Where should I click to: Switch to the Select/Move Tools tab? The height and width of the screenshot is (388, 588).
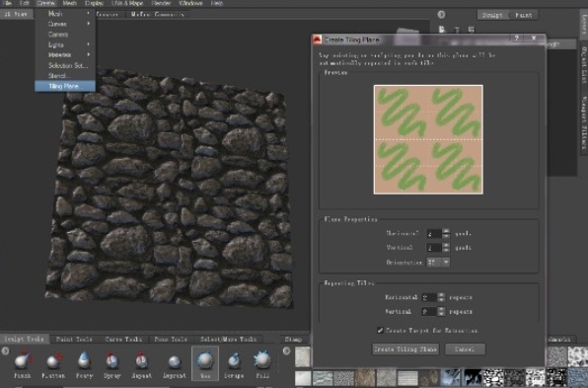point(228,339)
